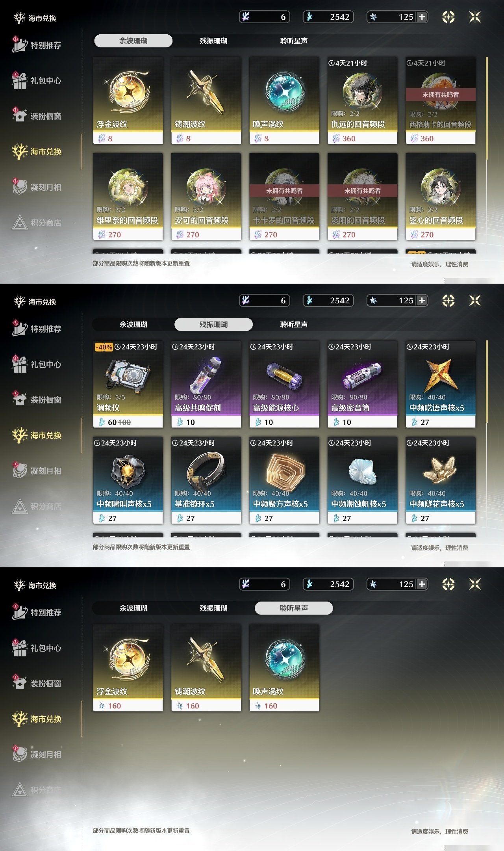Buy 浮金波纹 priced at 160
This screenshot has width=504, height=851.
coord(128,668)
